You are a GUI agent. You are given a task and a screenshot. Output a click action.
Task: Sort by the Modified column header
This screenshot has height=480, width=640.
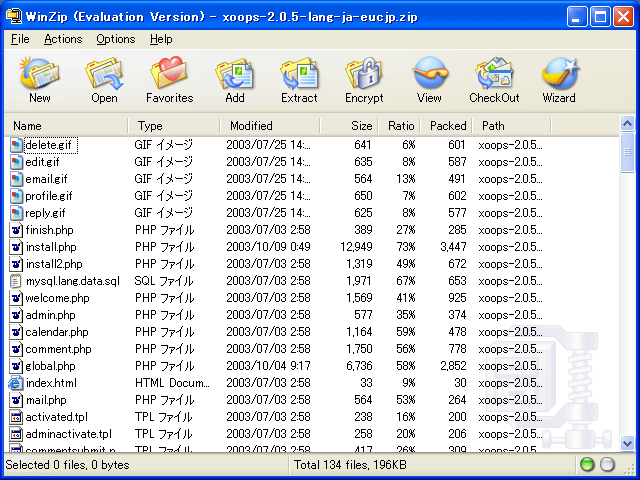click(x=270, y=126)
